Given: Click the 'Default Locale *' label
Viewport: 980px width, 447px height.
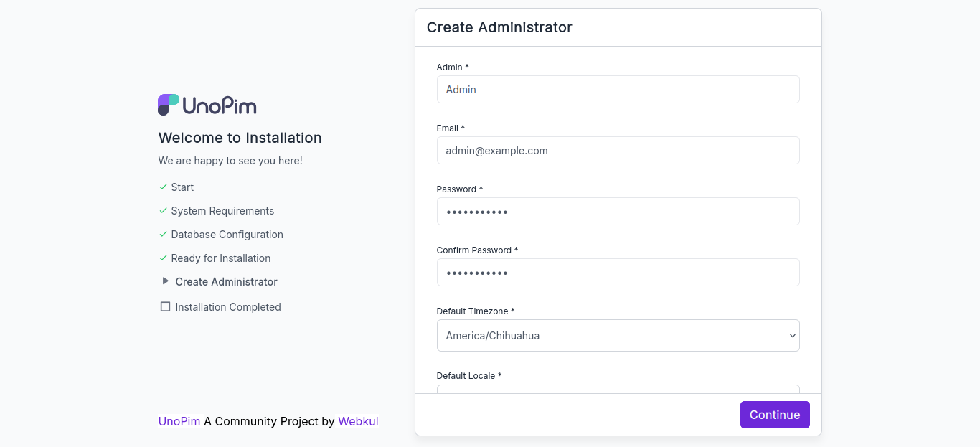Looking at the screenshot, I should (x=469, y=375).
